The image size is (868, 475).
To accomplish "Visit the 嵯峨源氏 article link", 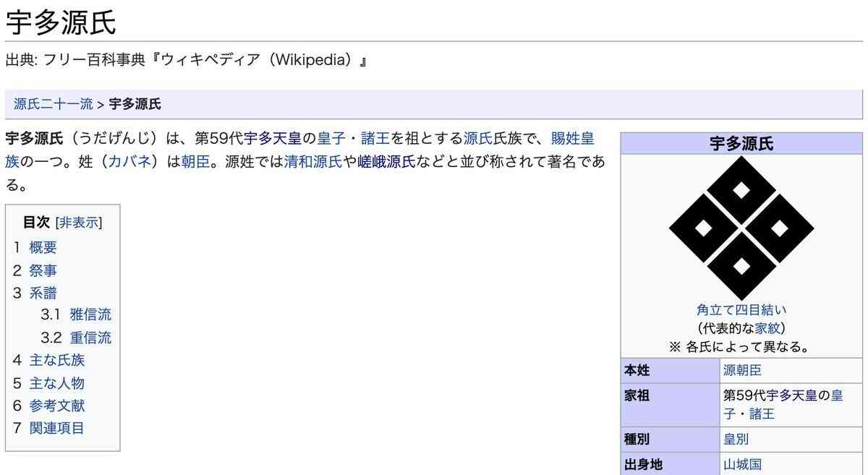I will [x=386, y=161].
